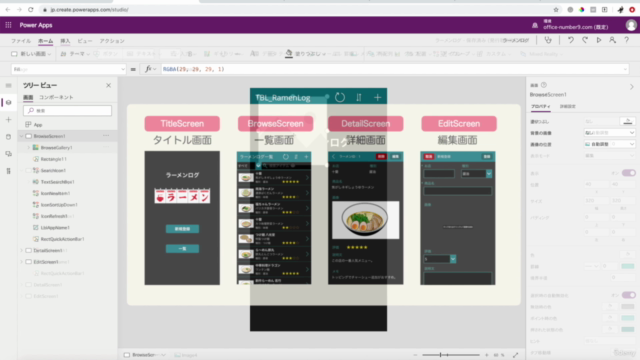This screenshot has width=640, height=360.
Task: Expand EditScreen1 in the tree
Action: coord(22,262)
